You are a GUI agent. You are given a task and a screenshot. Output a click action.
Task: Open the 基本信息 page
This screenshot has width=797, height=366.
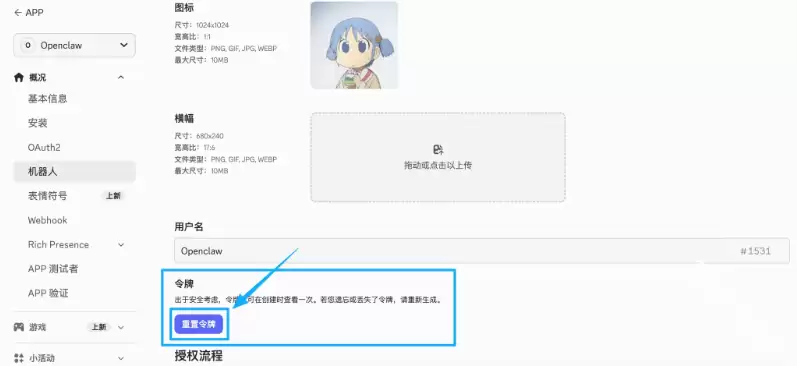(x=47, y=99)
